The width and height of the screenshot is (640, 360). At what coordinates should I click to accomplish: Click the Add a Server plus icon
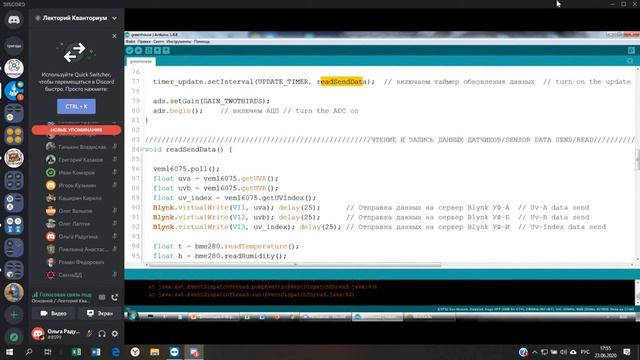pyautogui.click(x=14, y=315)
